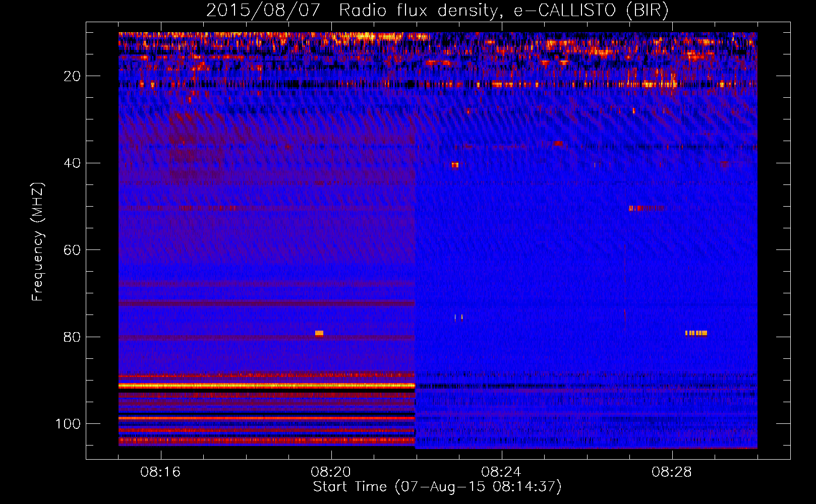Image resolution: width=816 pixels, height=504 pixels.
Task: Click the 20 MHz frequency tick label
Action: pyautogui.click(x=72, y=76)
